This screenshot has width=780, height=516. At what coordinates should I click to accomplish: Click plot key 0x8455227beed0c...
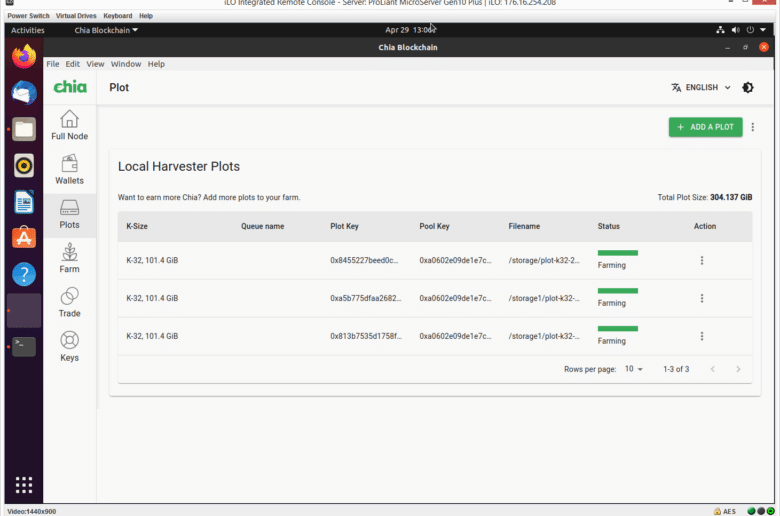(364, 260)
